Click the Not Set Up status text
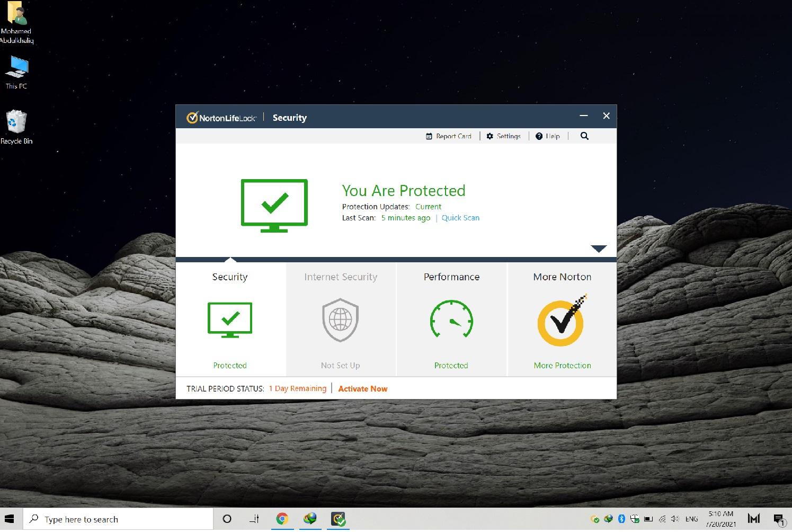792x532 pixels. pyautogui.click(x=341, y=366)
